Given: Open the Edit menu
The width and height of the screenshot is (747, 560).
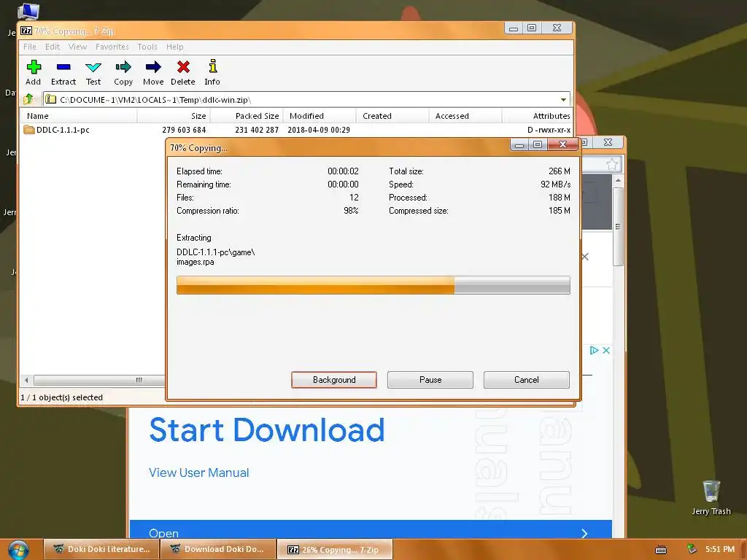Looking at the screenshot, I should [53, 47].
